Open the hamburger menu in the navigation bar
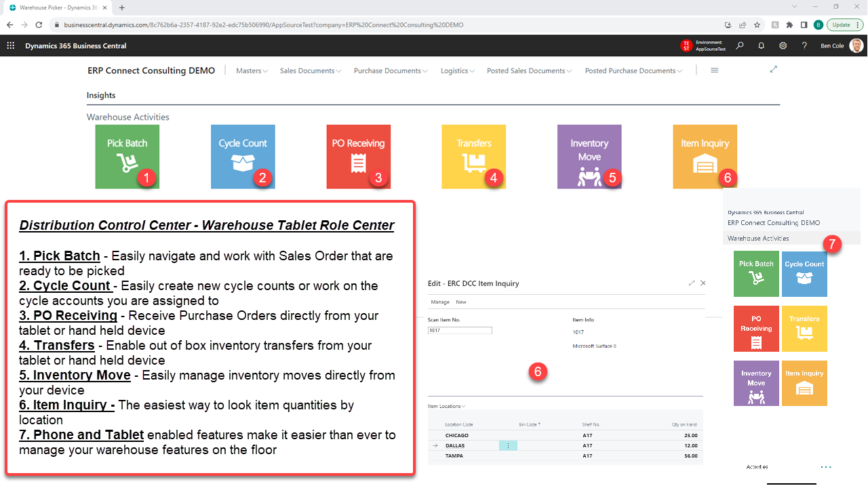The width and height of the screenshot is (868, 488). [714, 70]
